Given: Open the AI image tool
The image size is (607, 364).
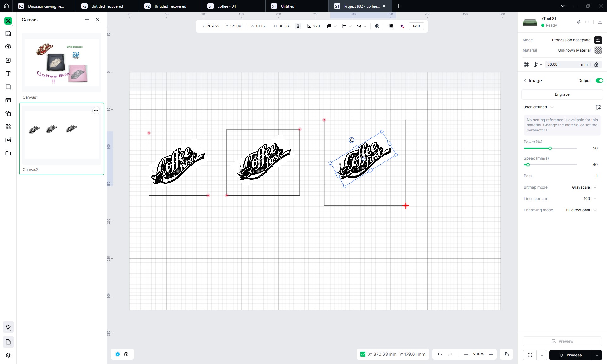Looking at the screenshot, I should pyautogui.click(x=8, y=140).
